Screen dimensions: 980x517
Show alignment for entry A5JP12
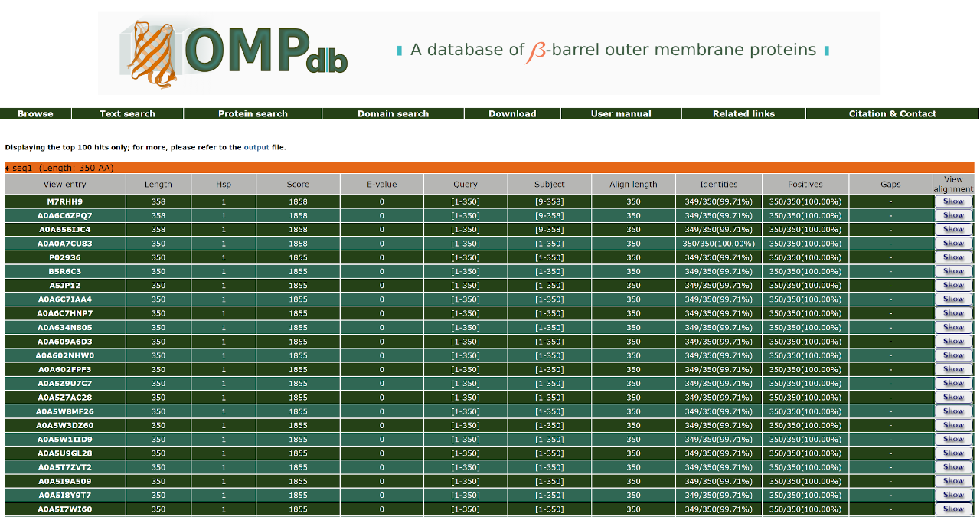[x=953, y=286]
